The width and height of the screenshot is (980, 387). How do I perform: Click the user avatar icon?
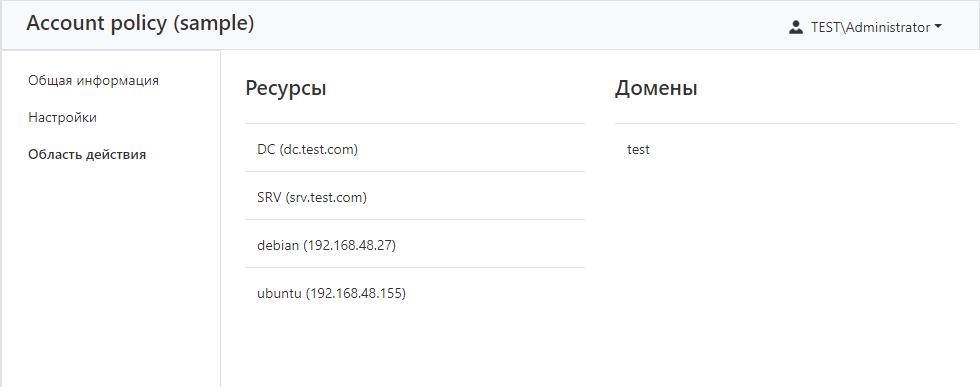(x=795, y=28)
